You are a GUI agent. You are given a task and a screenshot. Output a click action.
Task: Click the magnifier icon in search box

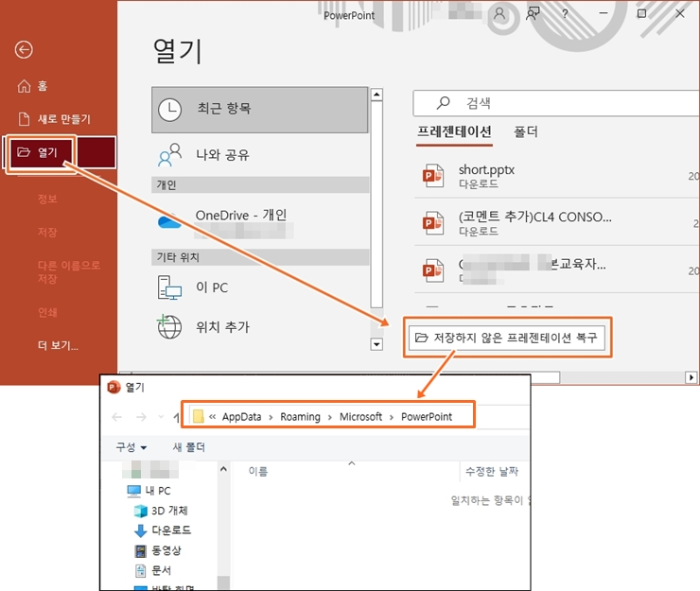pos(443,103)
